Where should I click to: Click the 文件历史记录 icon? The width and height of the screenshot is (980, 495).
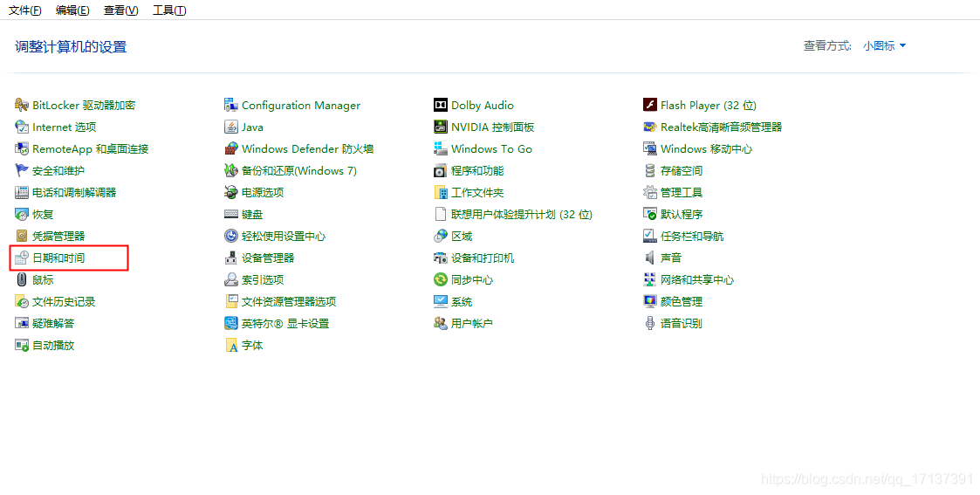[x=22, y=301]
